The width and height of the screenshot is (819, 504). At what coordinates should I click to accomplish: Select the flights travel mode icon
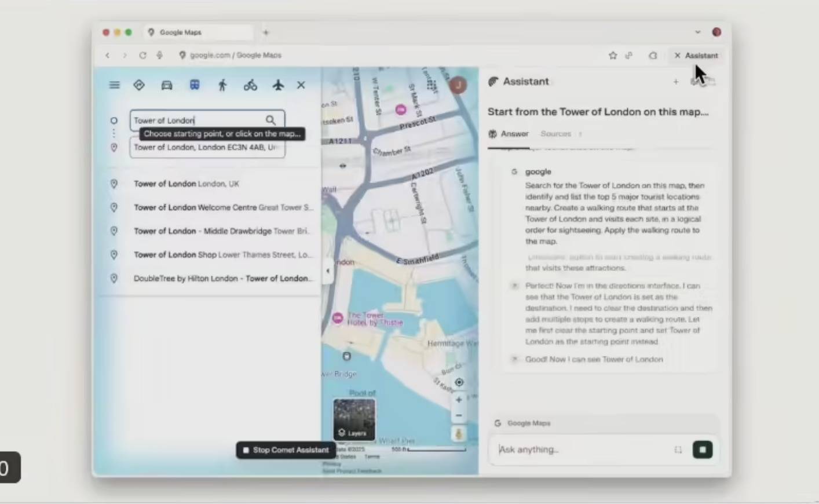pyautogui.click(x=278, y=85)
